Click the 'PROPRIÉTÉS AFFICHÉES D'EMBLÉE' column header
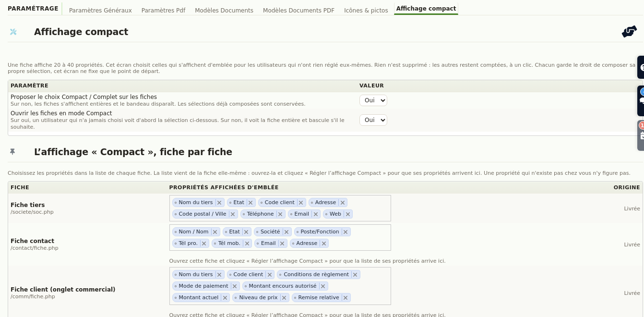 click(224, 187)
